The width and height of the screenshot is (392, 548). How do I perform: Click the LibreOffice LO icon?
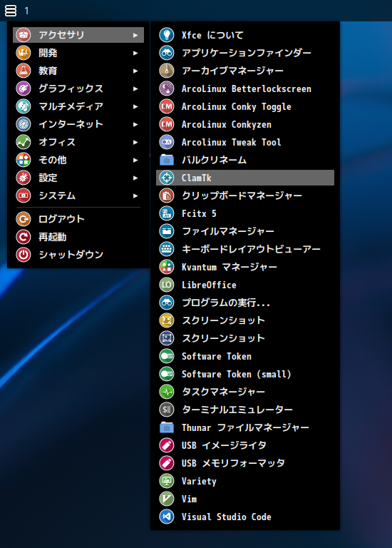click(167, 285)
